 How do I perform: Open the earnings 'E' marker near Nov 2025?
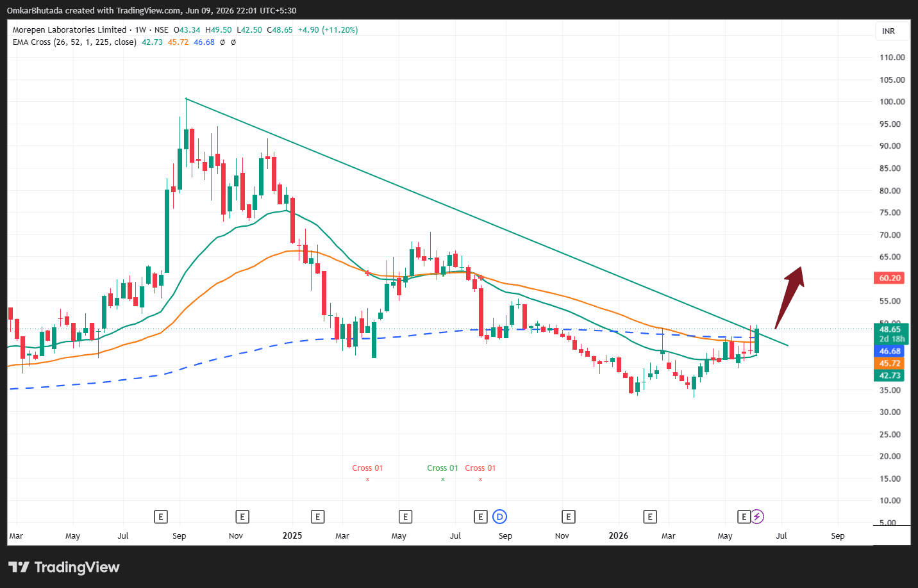568,516
